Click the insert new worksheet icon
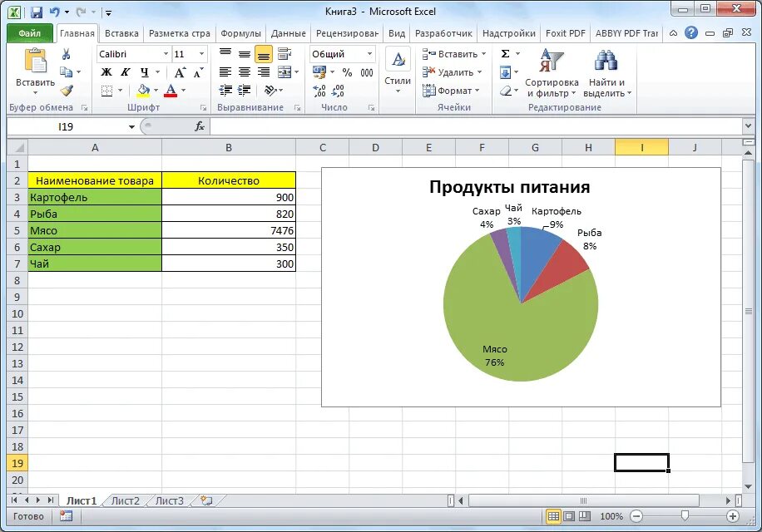Screen dimensions: 762x532 click(206, 501)
